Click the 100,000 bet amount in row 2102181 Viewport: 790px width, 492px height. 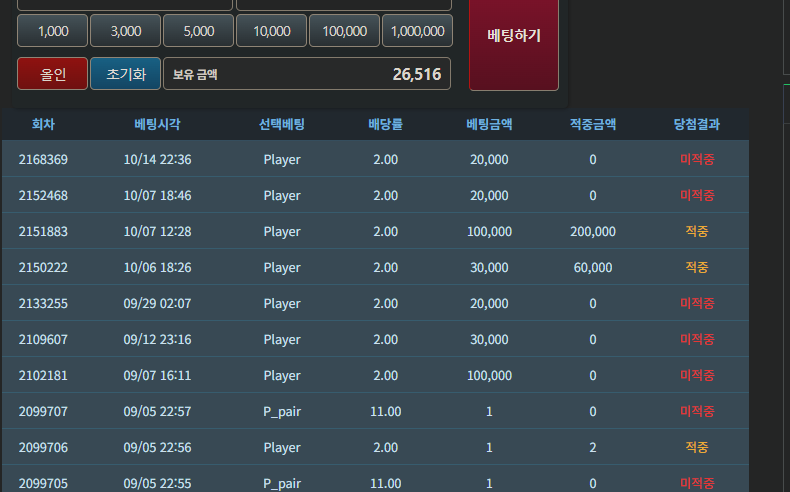point(489,376)
